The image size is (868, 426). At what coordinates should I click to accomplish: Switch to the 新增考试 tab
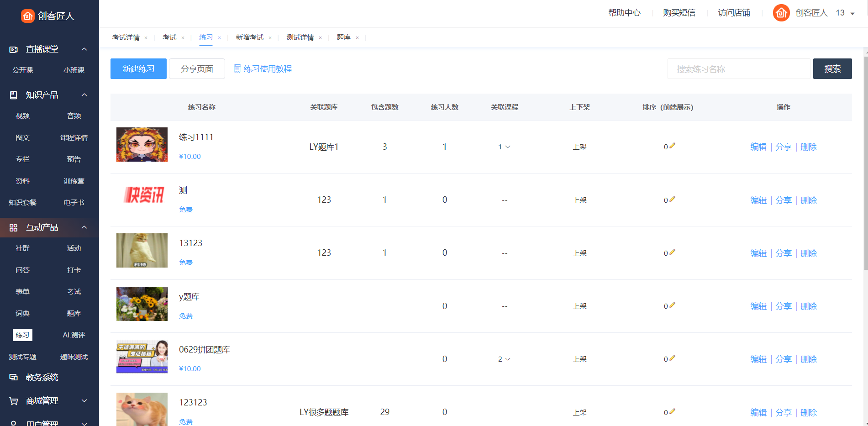point(249,37)
